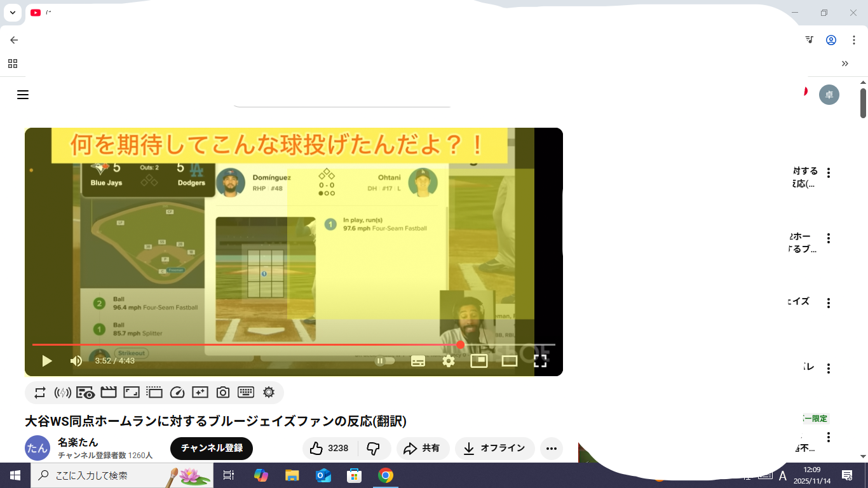Open the Chrome three-dot menu
Viewport: 868px width, 488px height.
[x=854, y=40]
